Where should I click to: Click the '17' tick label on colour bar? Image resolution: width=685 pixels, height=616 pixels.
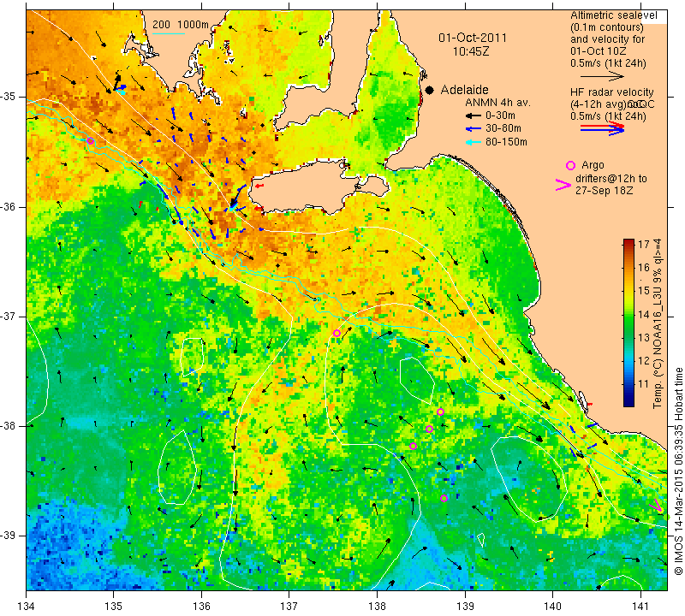pos(644,244)
